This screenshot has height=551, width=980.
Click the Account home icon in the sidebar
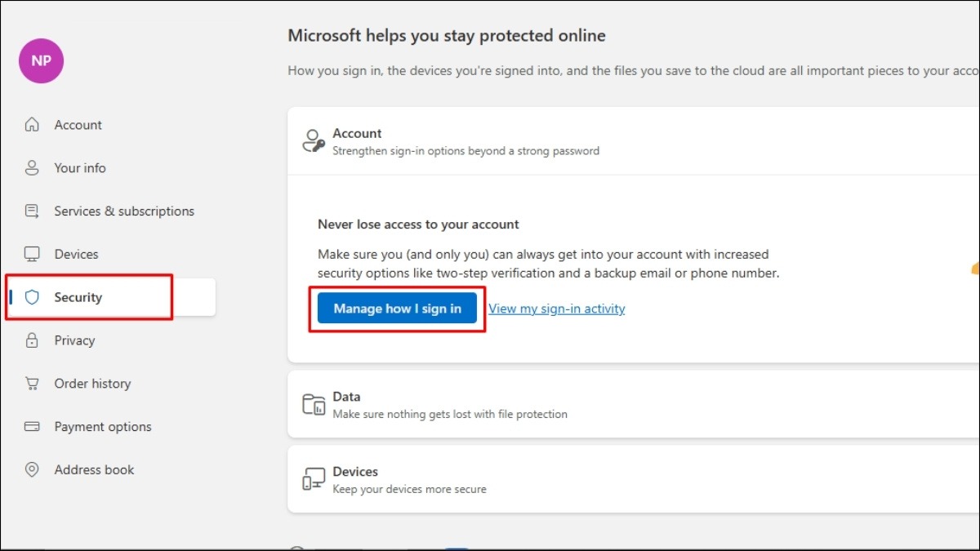point(32,125)
